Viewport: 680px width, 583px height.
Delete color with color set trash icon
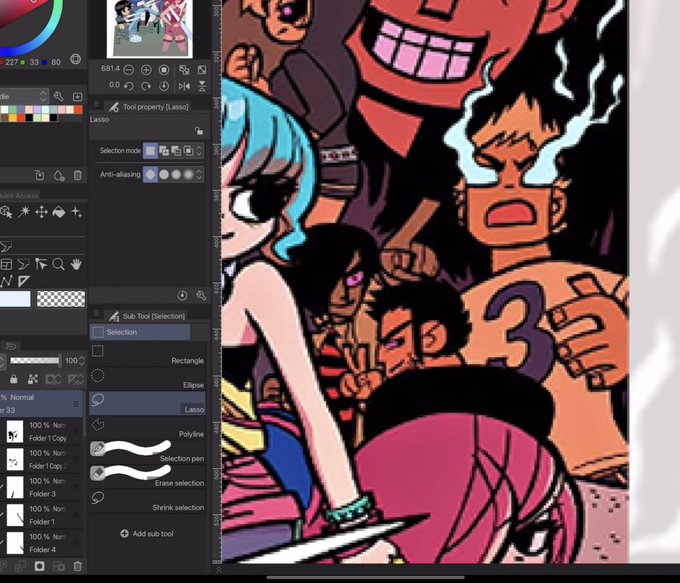tap(77, 175)
